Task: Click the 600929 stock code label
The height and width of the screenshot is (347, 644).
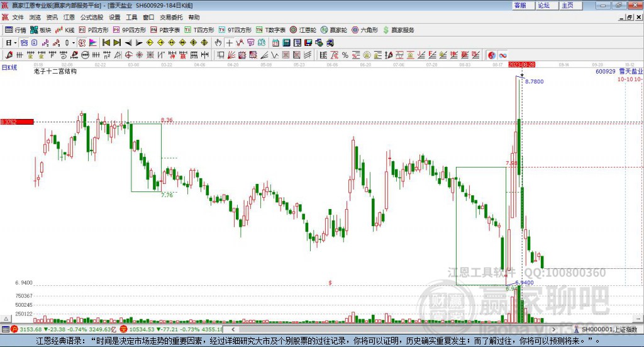Action: click(x=606, y=72)
